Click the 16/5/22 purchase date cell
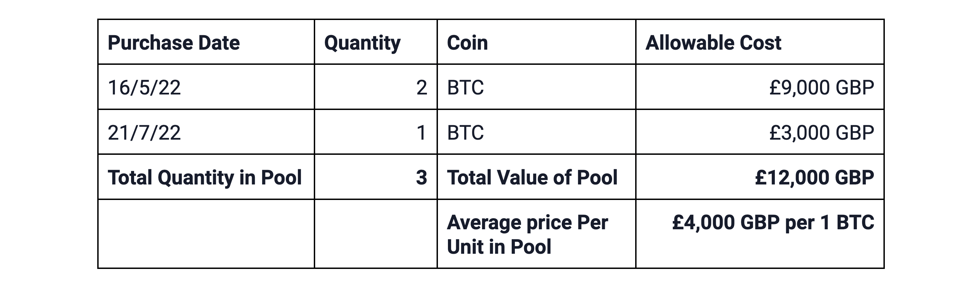 (x=144, y=88)
